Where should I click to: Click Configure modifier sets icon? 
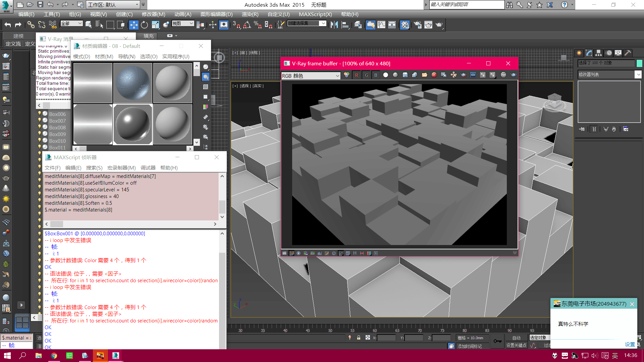[x=626, y=129]
